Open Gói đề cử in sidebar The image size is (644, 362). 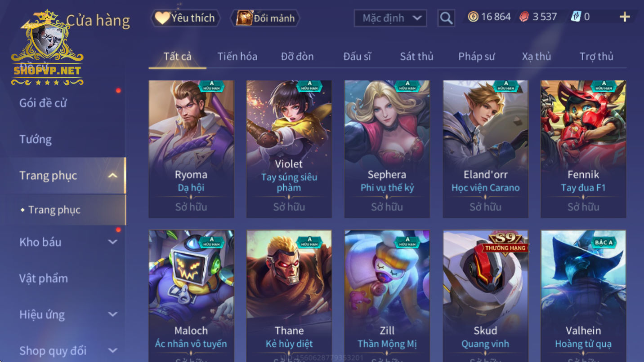coord(43,103)
